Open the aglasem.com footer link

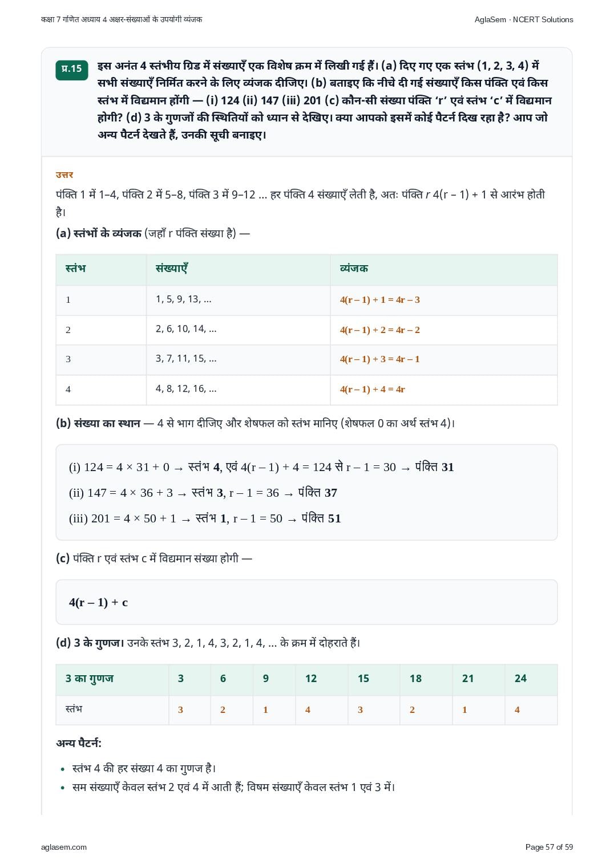pyautogui.click(x=64, y=847)
